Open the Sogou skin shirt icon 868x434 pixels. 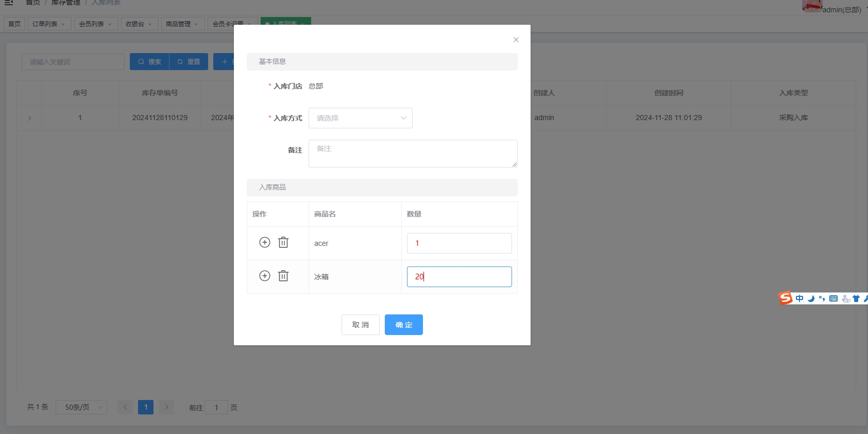(x=856, y=298)
